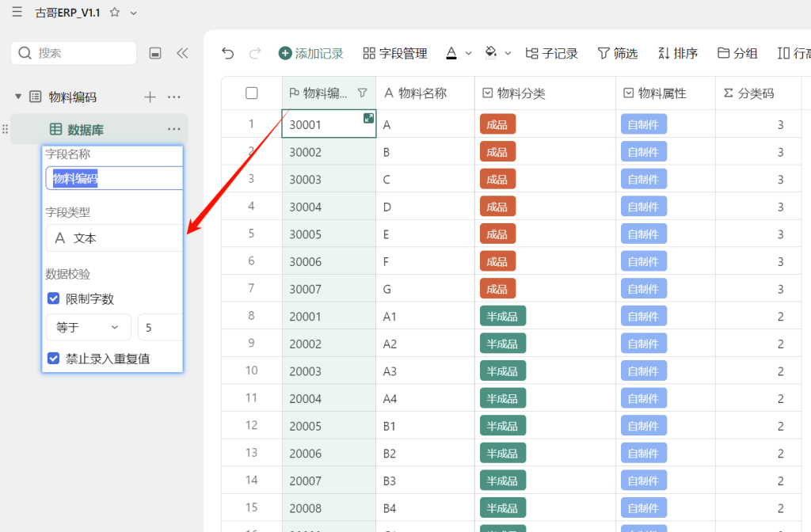Viewport: 811px width, 532px height.
Task: Open the 字段类型 文本 selector
Action: (x=114, y=237)
